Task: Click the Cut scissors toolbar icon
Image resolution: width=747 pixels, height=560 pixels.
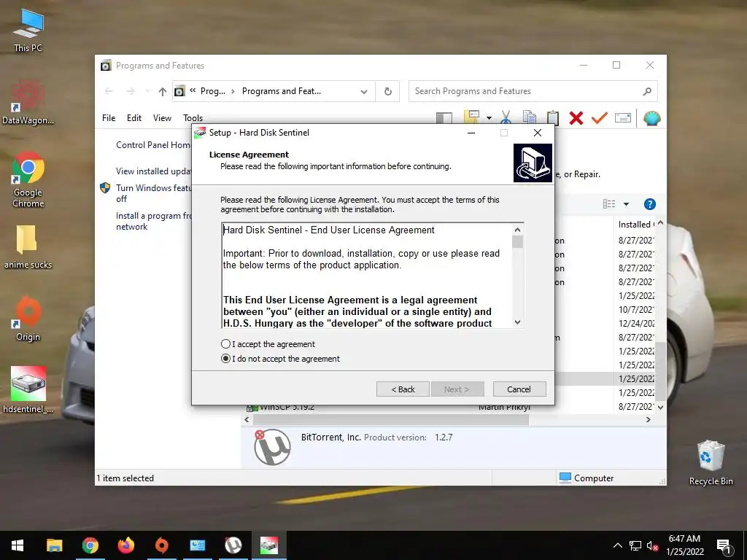Action: [506, 117]
